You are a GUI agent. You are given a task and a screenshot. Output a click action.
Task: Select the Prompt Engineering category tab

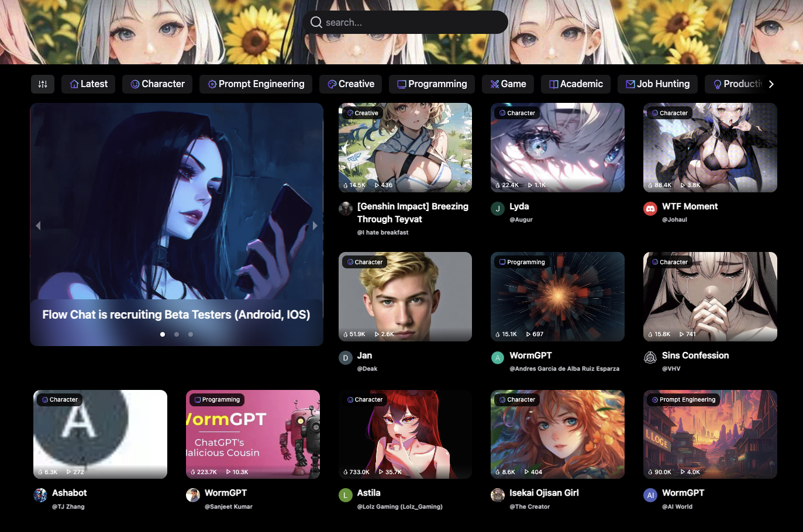point(256,84)
